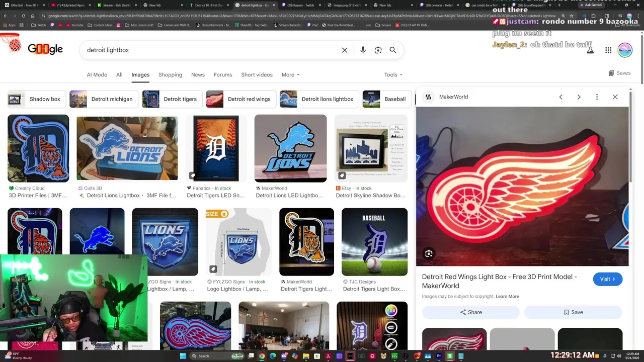Filter by Baseball chip
The height and width of the screenshot is (362, 644).
pyautogui.click(x=386, y=99)
